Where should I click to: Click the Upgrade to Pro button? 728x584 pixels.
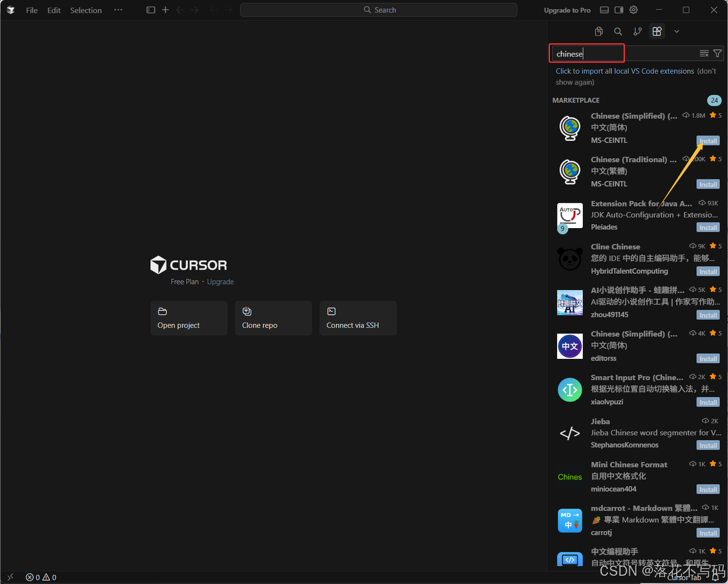click(567, 10)
